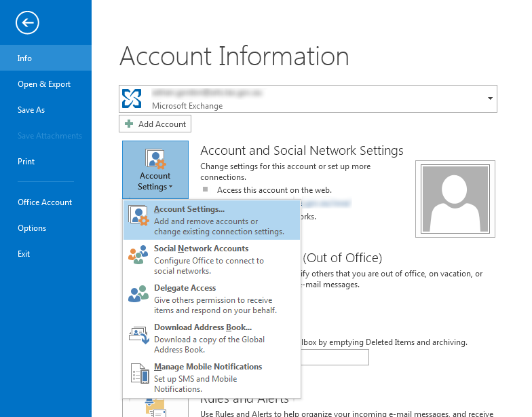Image resolution: width=532 pixels, height=417 pixels.
Task: Select the Info tab
Action: (x=46, y=58)
